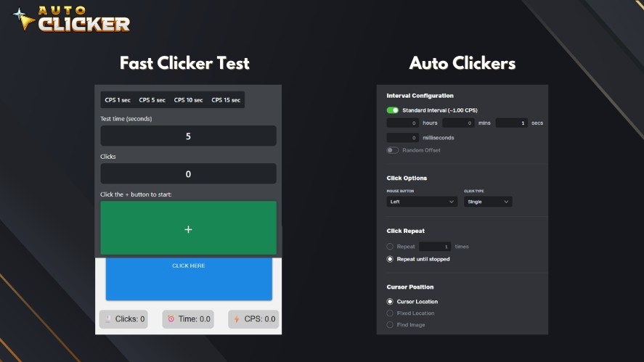Viewport: 644px width, 362px height.
Task: Click the Fast Clicker Test heading
Action: point(184,63)
